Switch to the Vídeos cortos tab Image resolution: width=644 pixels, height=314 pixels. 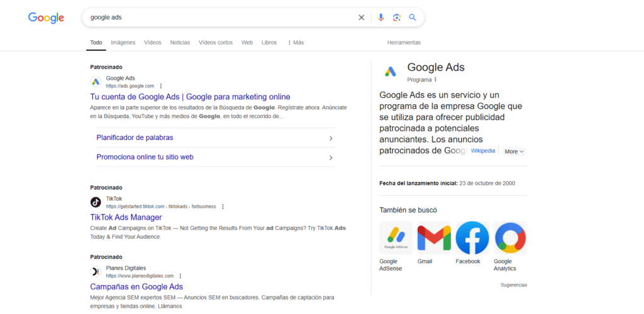pyautogui.click(x=216, y=43)
